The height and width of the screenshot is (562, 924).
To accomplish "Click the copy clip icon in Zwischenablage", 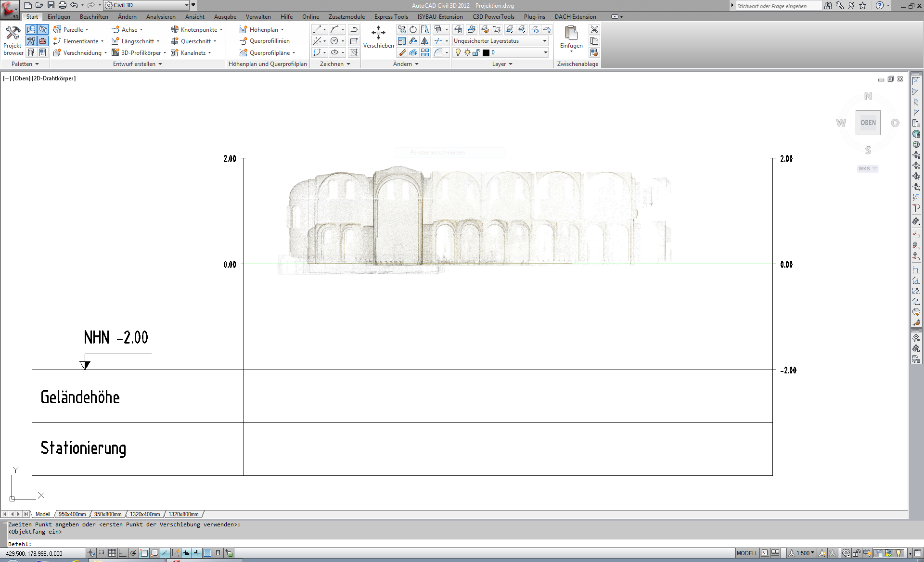I will click(594, 41).
